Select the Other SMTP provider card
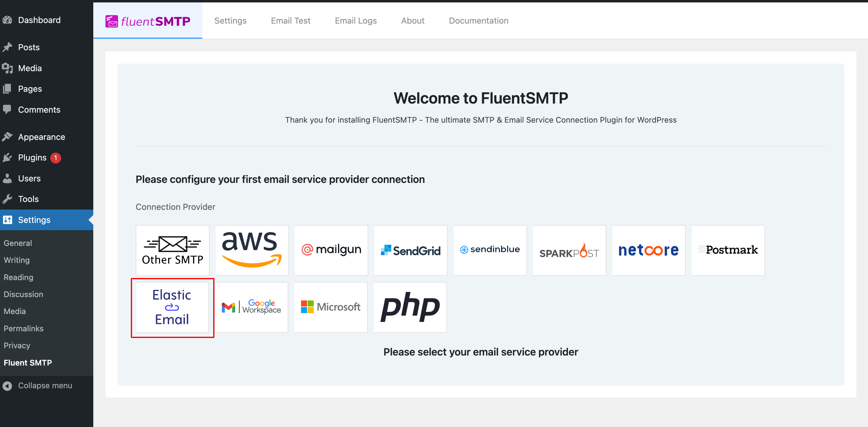 [172, 250]
